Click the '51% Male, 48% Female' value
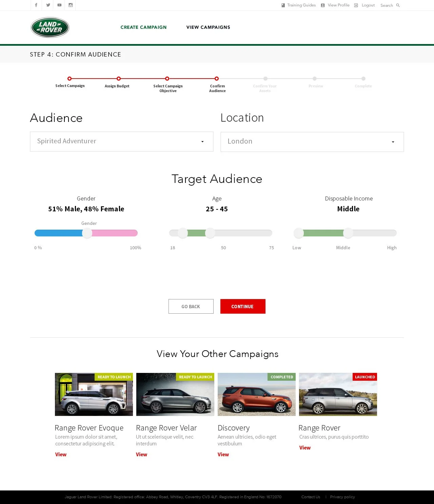 point(86,209)
